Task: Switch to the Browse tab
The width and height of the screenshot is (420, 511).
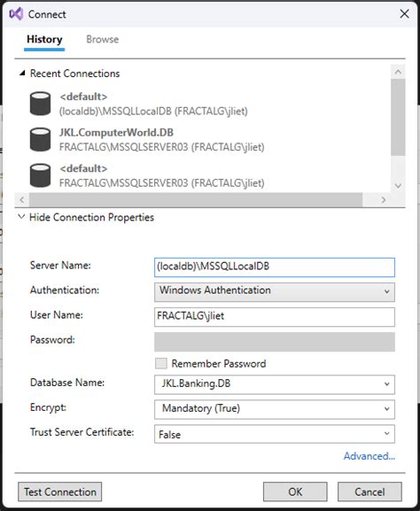Action: (x=103, y=40)
